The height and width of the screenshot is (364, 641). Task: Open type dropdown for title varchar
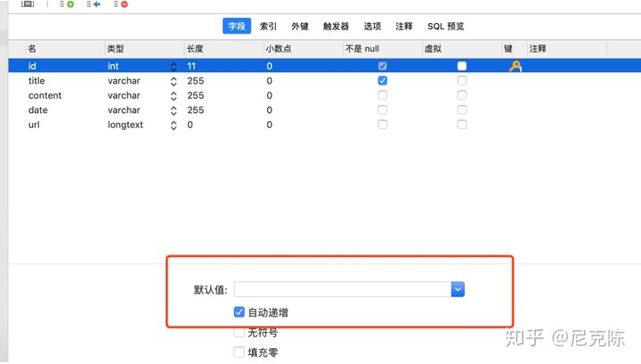tap(174, 81)
